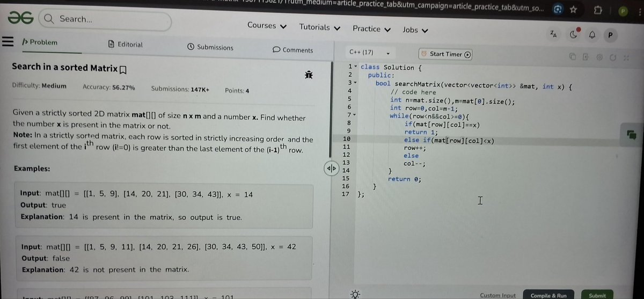
Task: Click the 'Examples:' heading
Action: pyautogui.click(x=32, y=169)
